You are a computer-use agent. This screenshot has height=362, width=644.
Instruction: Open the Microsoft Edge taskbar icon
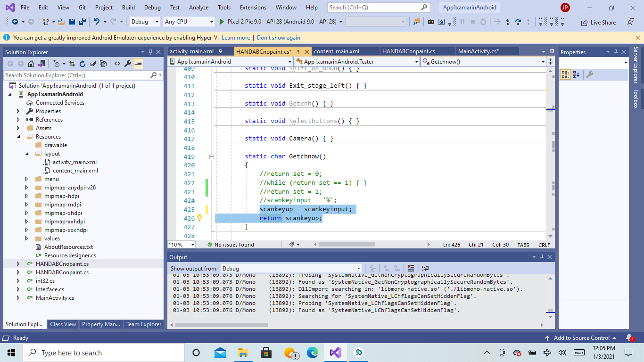tap(313, 353)
